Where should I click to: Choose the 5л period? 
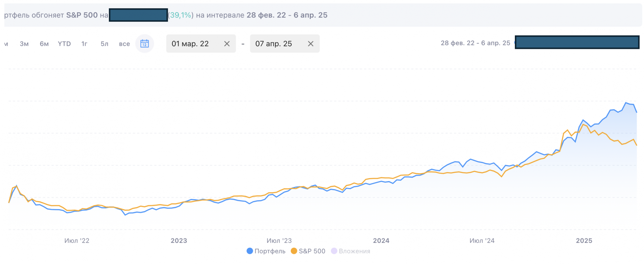104,44
